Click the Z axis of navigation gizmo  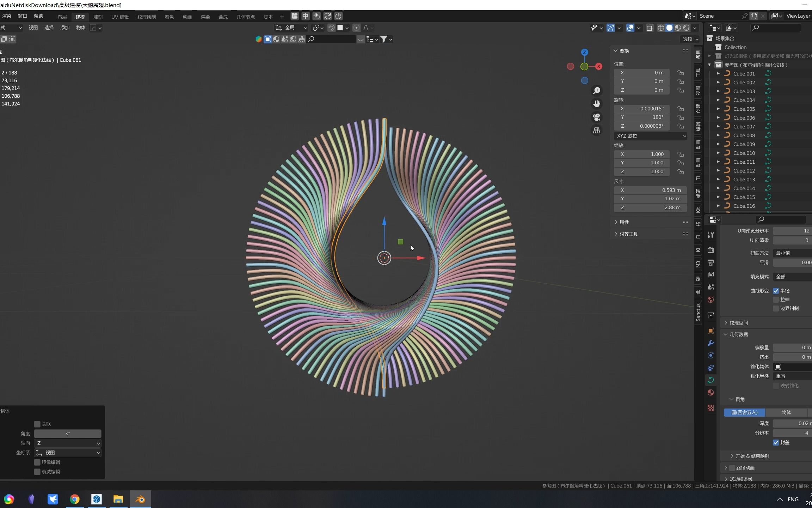585,52
